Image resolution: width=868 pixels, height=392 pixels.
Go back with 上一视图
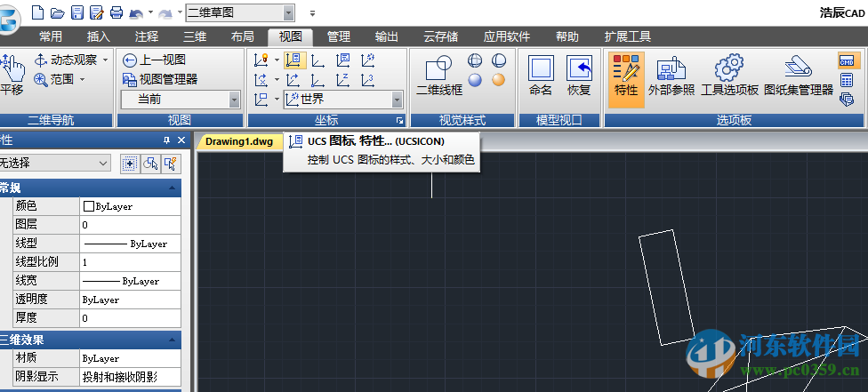click(x=155, y=60)
